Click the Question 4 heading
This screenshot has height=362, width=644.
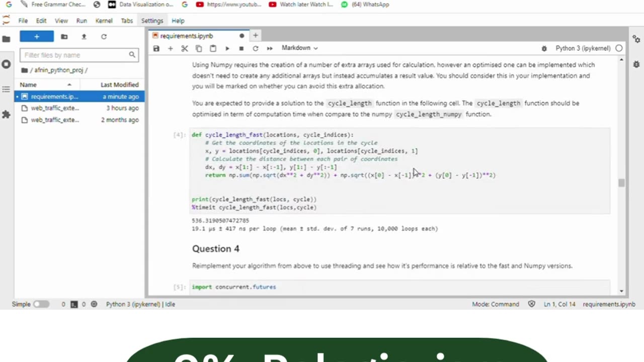215,249
